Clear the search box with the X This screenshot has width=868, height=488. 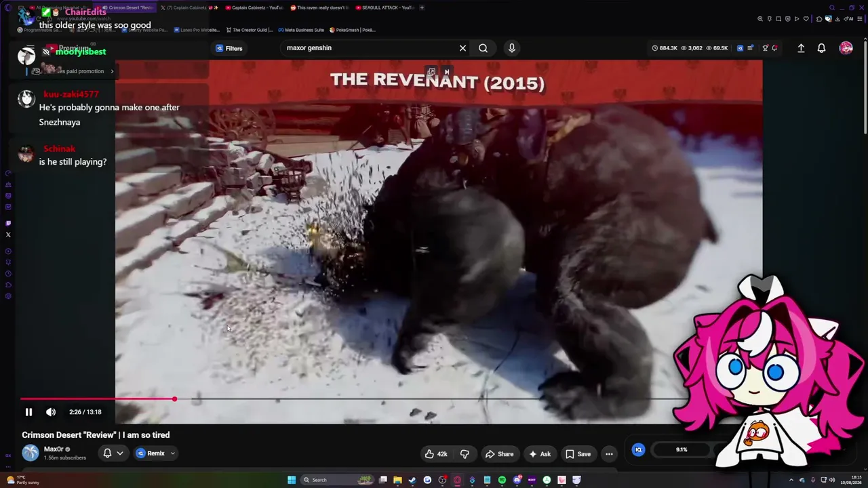click(x=462, y=48)
